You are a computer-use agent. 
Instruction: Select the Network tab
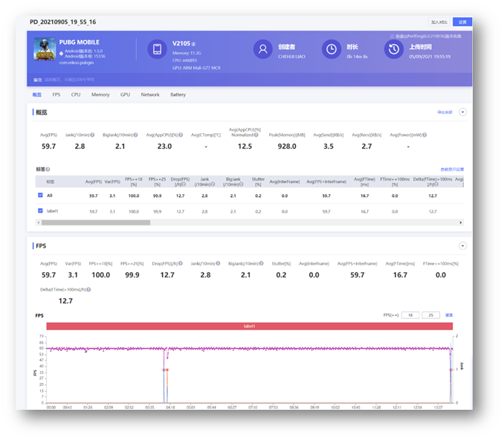(x=150, y=94)
